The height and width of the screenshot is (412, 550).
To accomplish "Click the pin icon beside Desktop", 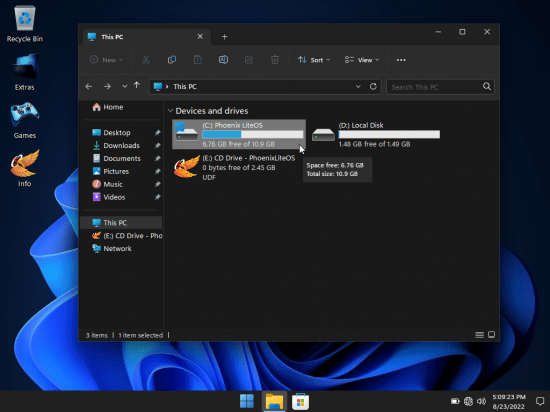I will 157,133.
